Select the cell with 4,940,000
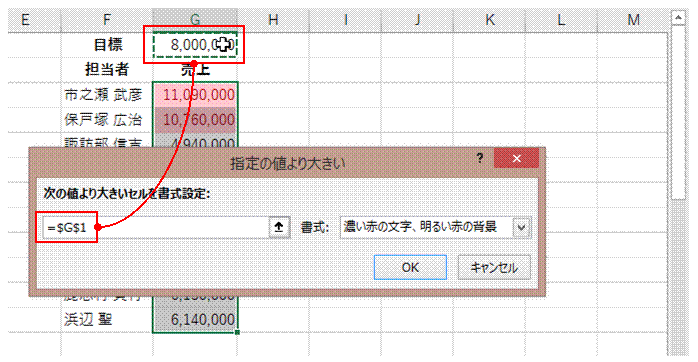The width and height of the screenshot is (698, 362). (195, 141)
